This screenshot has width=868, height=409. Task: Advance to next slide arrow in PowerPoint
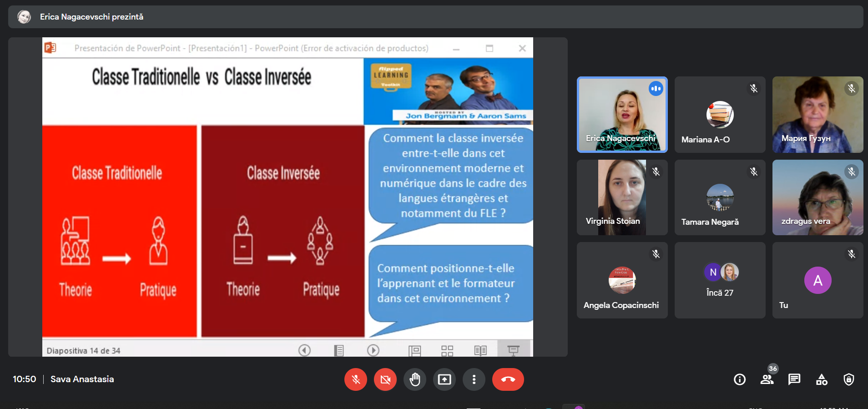[x=373, y=350]
